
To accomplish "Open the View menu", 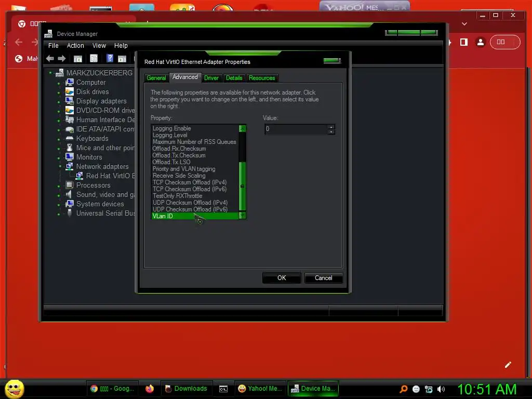I will point(99,46).
